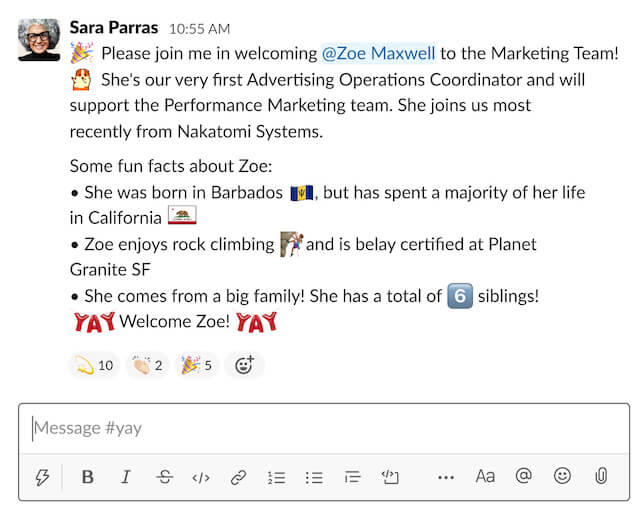Screen dimensions: 640x520
Task: Open the shortcuts lightning bolt menu
Action: (42, 477)
